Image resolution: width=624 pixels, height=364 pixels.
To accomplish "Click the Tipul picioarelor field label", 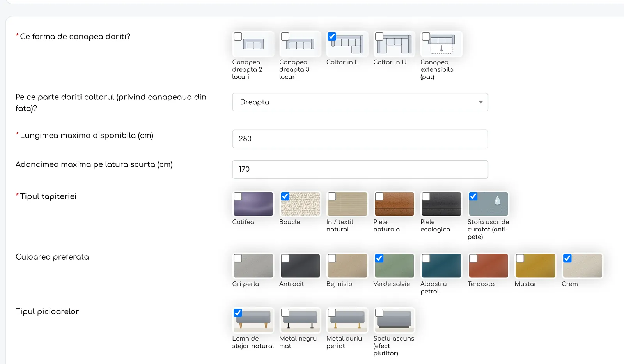I will pyautogui.click(x=47, y=311).
